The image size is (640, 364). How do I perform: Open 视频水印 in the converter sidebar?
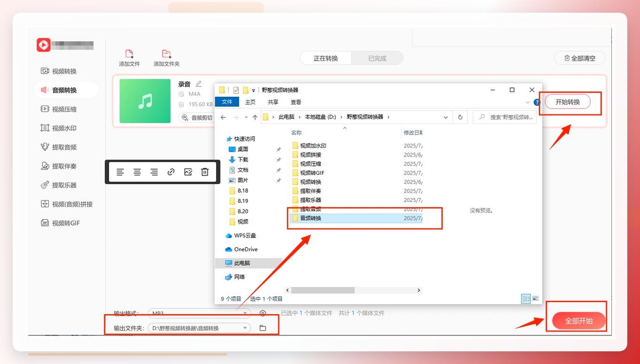click(59, 128)
